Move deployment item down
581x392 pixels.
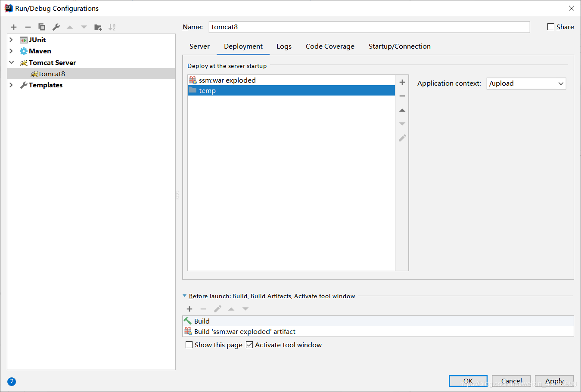tap(402, 124)
